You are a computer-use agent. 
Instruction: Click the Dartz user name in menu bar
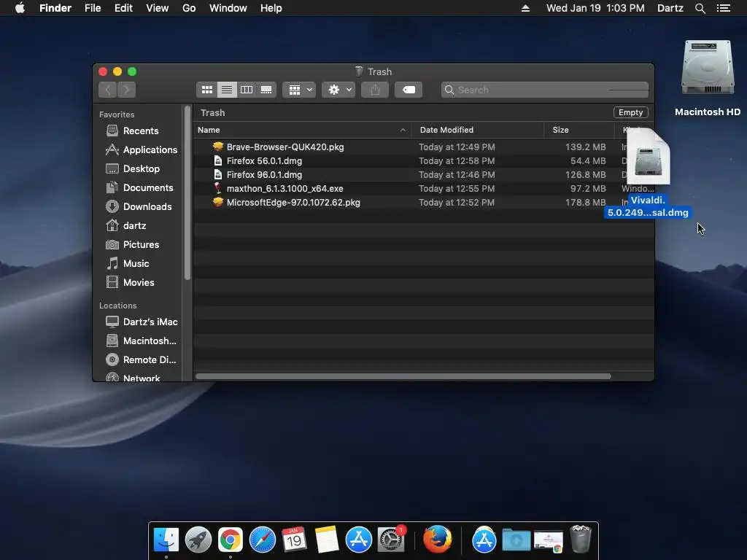[x=670, y=8]
